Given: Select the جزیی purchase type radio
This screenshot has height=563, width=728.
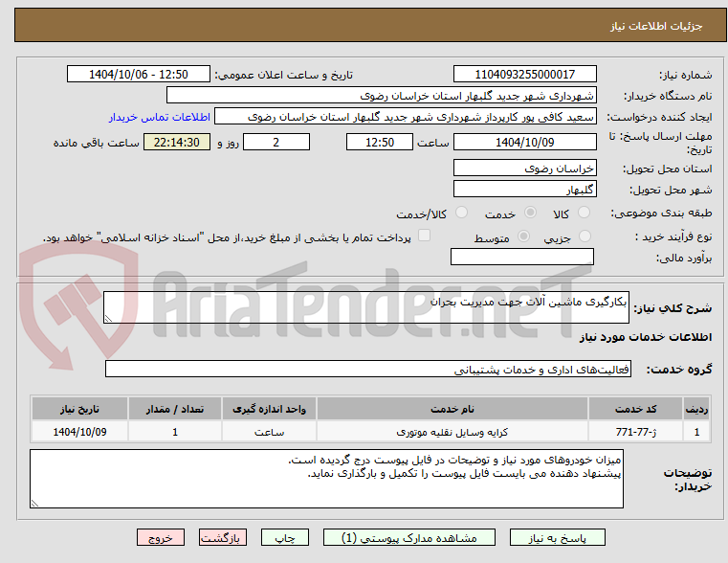Looking at the screenshot, I should [585, 236].
